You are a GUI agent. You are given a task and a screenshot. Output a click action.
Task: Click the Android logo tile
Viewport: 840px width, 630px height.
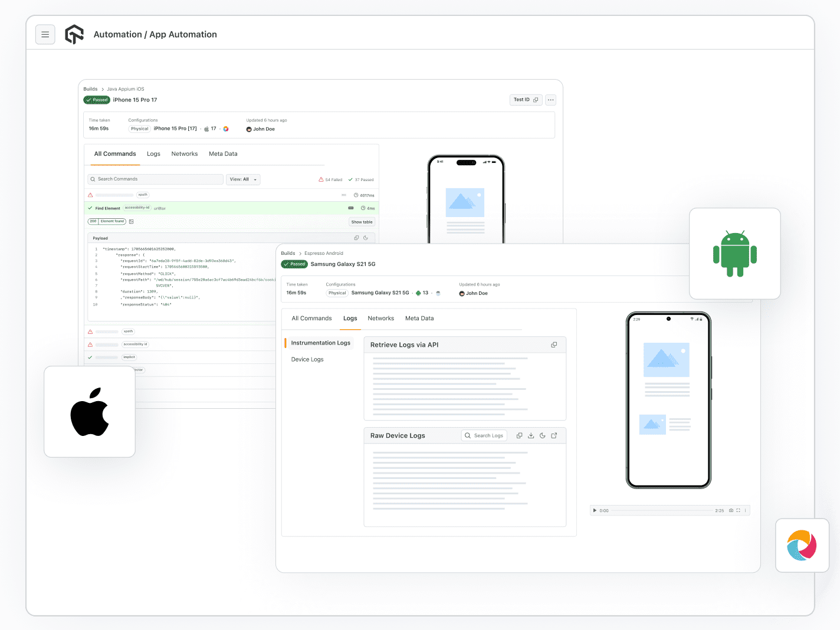734,254
